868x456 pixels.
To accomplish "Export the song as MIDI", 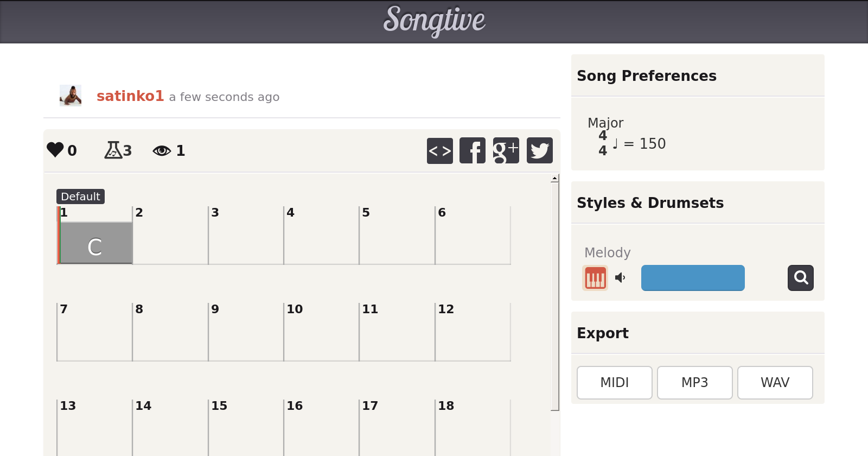I will [614, 383].
